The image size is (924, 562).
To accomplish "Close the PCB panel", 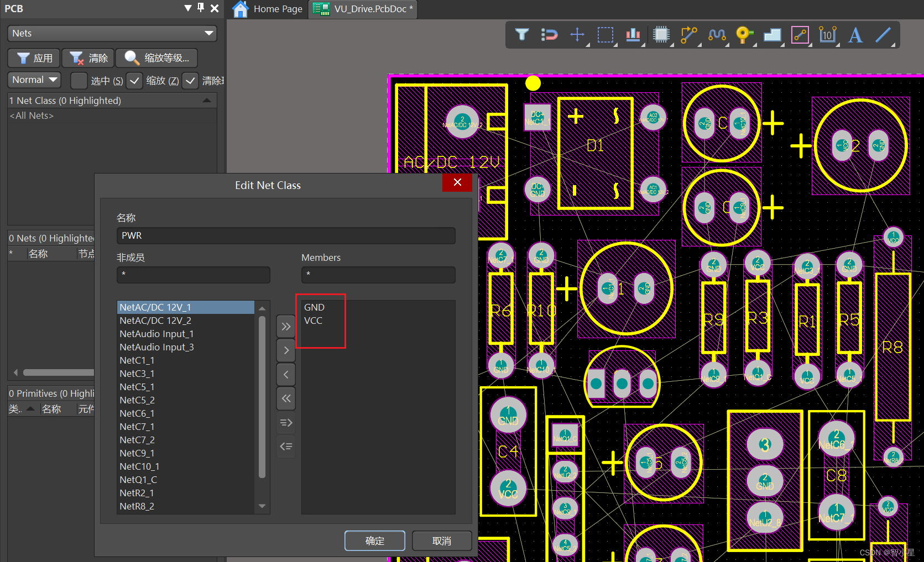I will point(215,8).
